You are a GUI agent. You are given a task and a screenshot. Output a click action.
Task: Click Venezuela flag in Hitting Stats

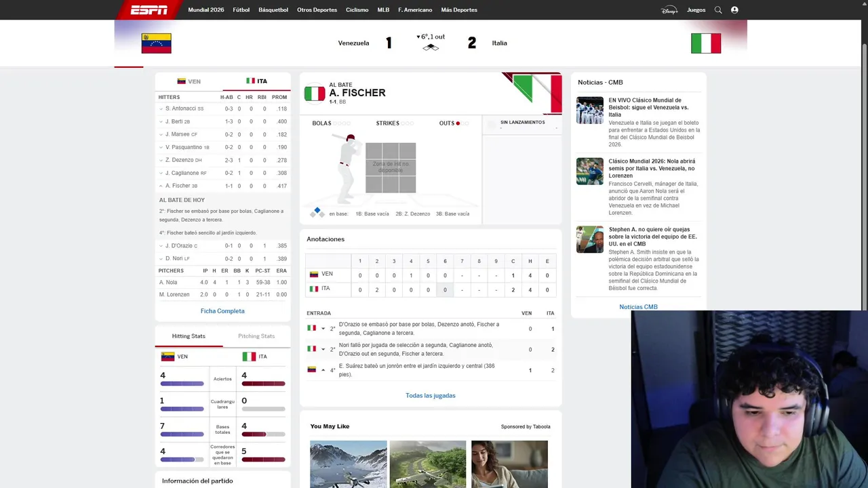(167, 357)
